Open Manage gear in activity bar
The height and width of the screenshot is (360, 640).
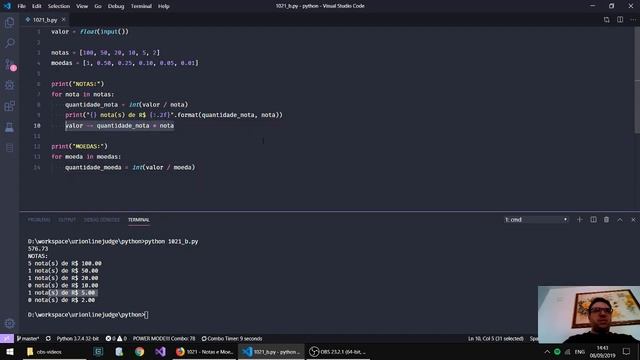pos(9,323)
